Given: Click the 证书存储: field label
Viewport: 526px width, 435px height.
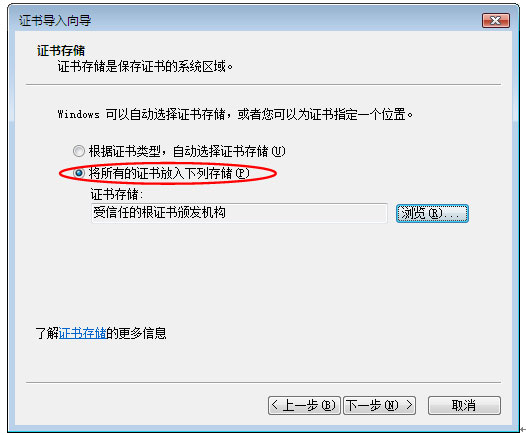Looking at the screenshot, I should [117, 194].
